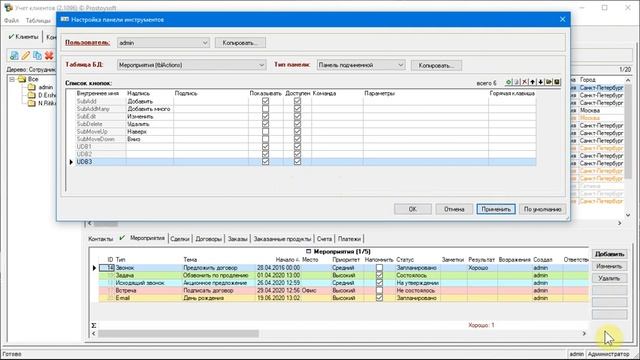
Task: Click the save disk icon above the button list
Action: click(x=557, y=82)
